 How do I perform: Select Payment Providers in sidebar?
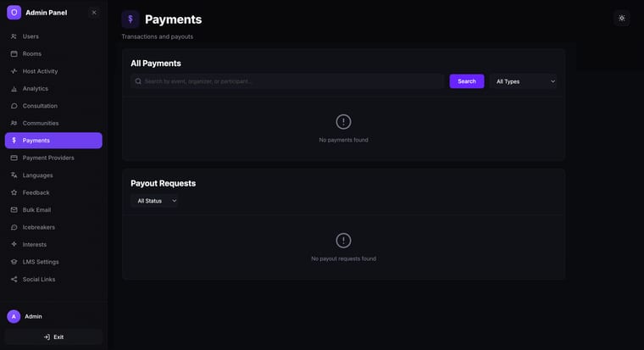coord(53,158)
